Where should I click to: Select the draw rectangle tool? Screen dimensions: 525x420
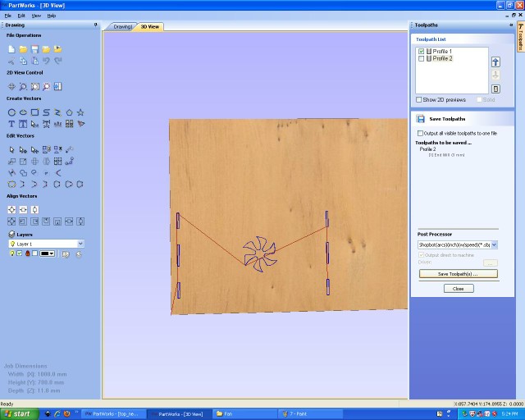coord(34,112)
